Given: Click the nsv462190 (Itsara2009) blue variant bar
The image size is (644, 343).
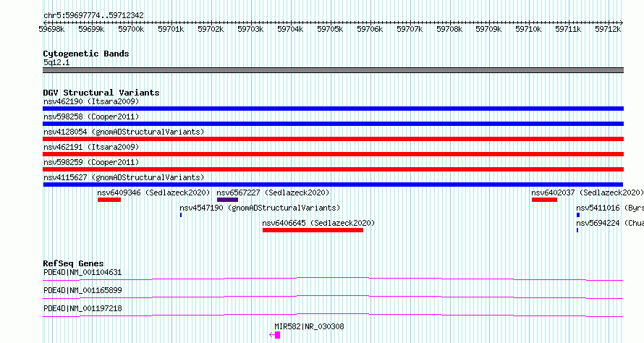Looking at the screenshot, I should (x=333, y=109).
